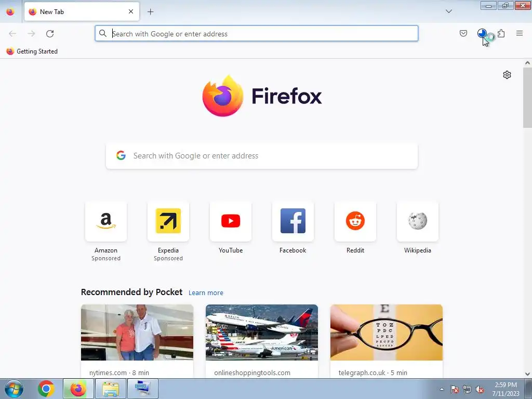
Task: Go back with the back arrow
Action: tap(12, 33)
